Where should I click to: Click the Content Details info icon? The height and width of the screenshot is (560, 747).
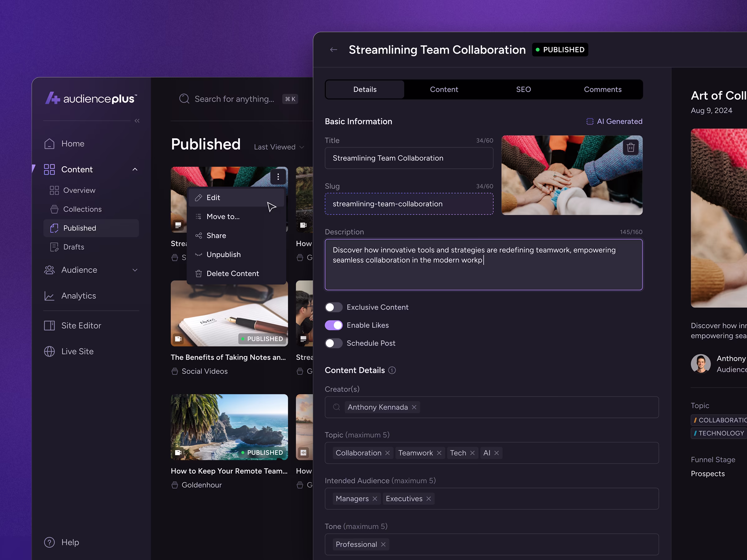click(x=392, y=370)
